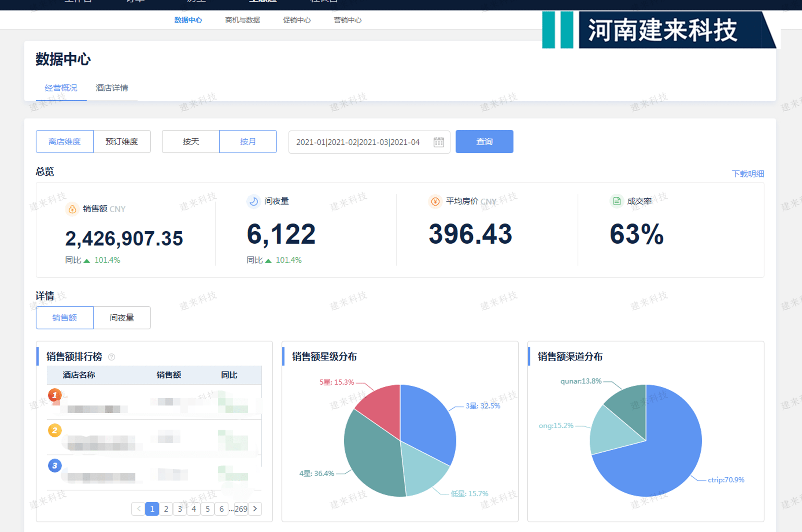This screenshot has width=802, height=532.
Task: Open the 酒店详情 tab
Action: [112, 88]
